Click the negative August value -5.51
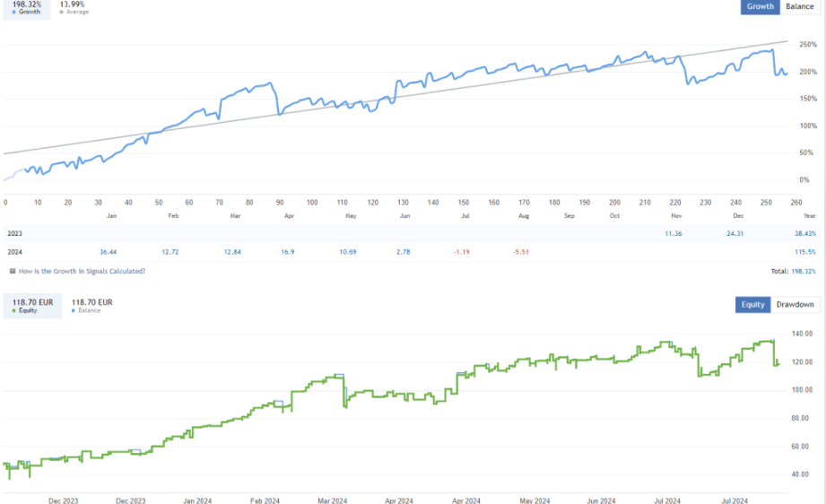The image size is (826, 504). click(520, 252)
